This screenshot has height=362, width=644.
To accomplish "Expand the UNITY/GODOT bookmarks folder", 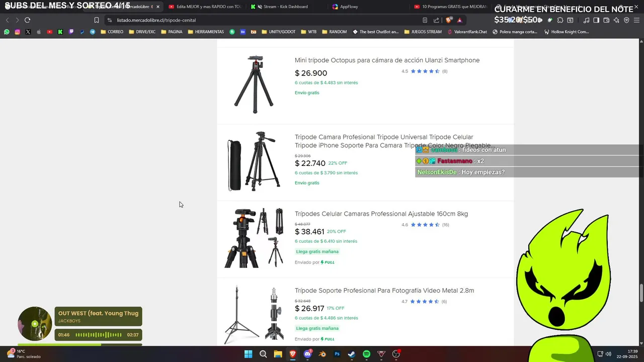I will tap(278, 32).
